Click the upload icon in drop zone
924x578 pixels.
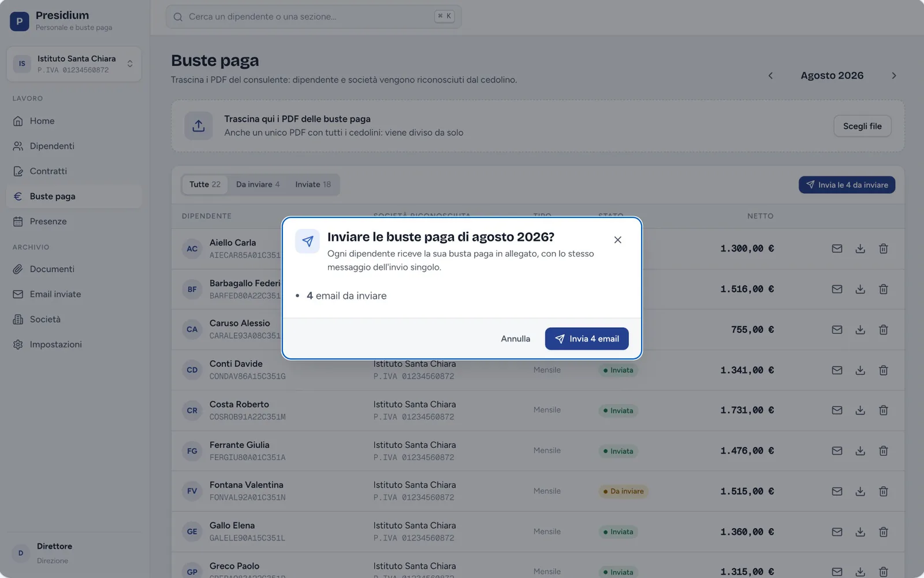(x=199, y=126)
